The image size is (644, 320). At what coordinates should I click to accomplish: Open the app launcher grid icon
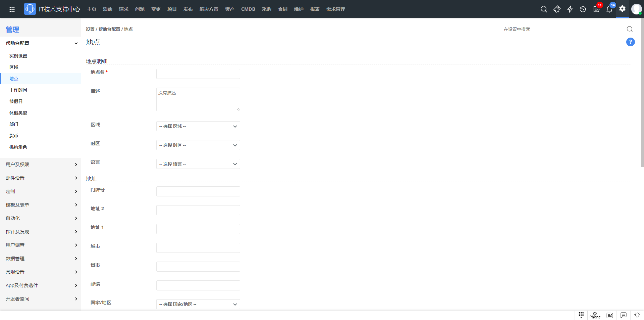pyautogui.click(x=12, y=9)
